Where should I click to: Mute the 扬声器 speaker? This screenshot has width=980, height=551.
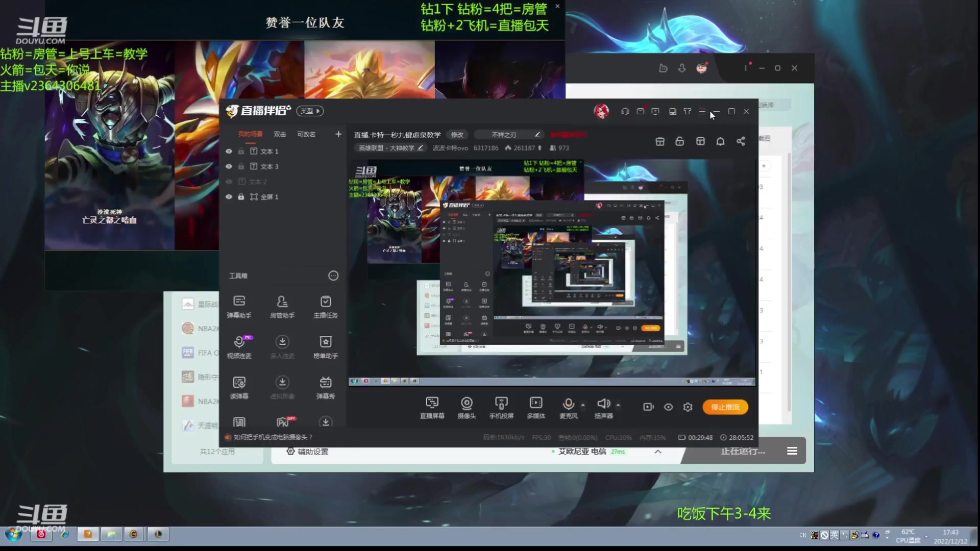[603, 408]
